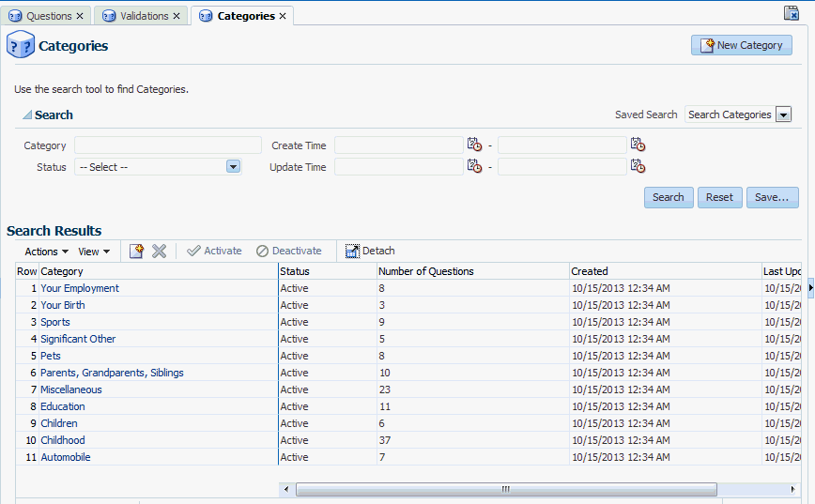815x504 pixels.
Task: Open the Significant Other category link
Action: (78, 339)
